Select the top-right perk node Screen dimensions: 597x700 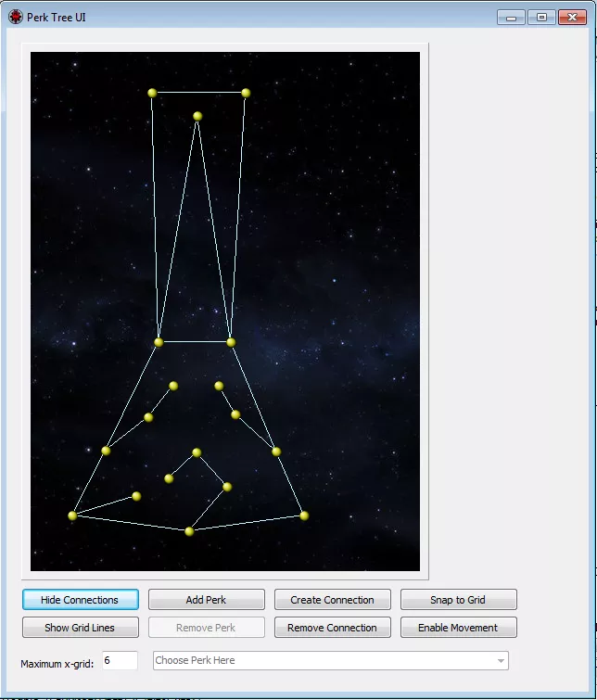tap(246, 93)
